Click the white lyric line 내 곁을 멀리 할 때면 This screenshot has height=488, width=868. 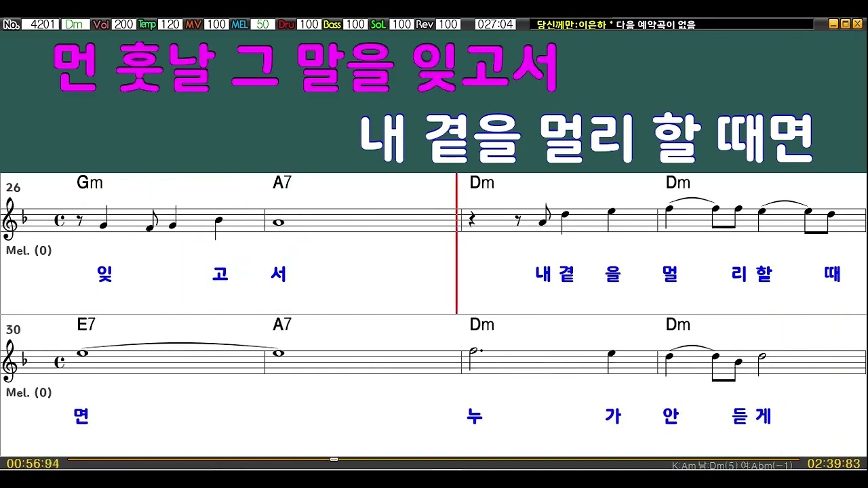587,138
